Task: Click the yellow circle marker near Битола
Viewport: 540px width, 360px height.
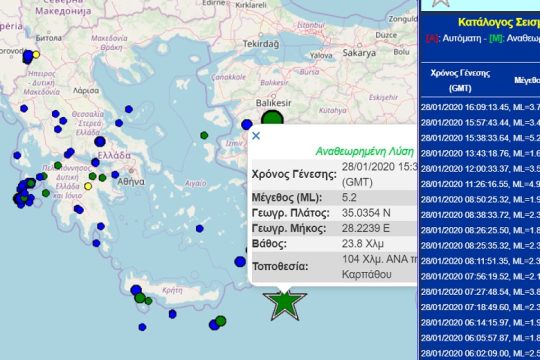Action: tap(36, 55)
